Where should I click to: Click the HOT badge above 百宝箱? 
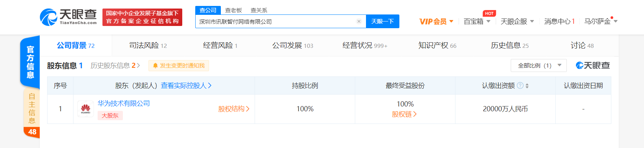click(489, 13)
